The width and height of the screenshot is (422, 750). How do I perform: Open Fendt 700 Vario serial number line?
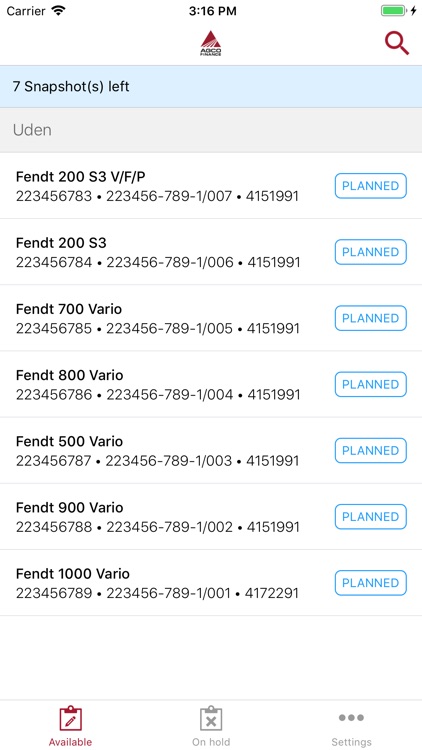tap(157, 329)
